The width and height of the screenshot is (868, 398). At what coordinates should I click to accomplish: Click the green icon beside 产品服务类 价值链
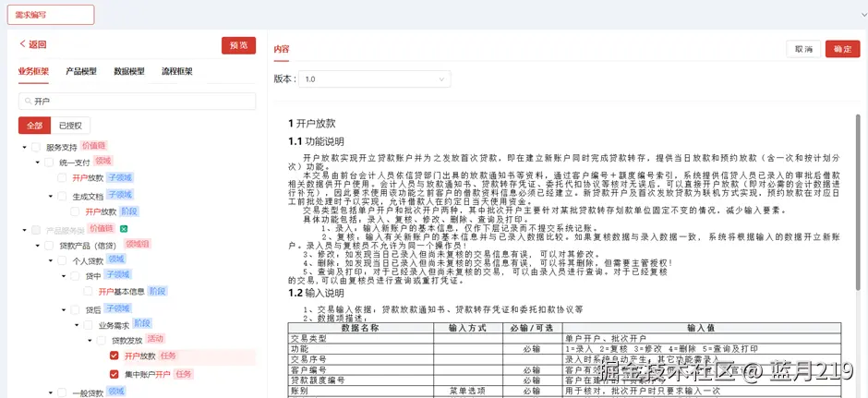[x=124, y=229]
